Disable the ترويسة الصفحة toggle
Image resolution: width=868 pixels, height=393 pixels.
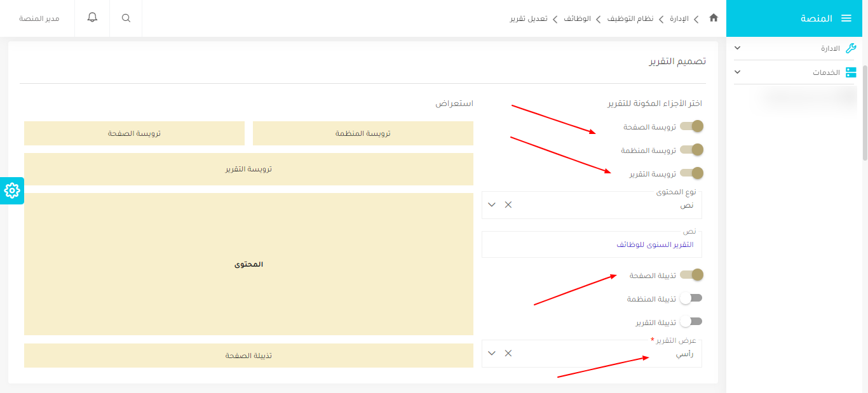[x=691, y=126]
